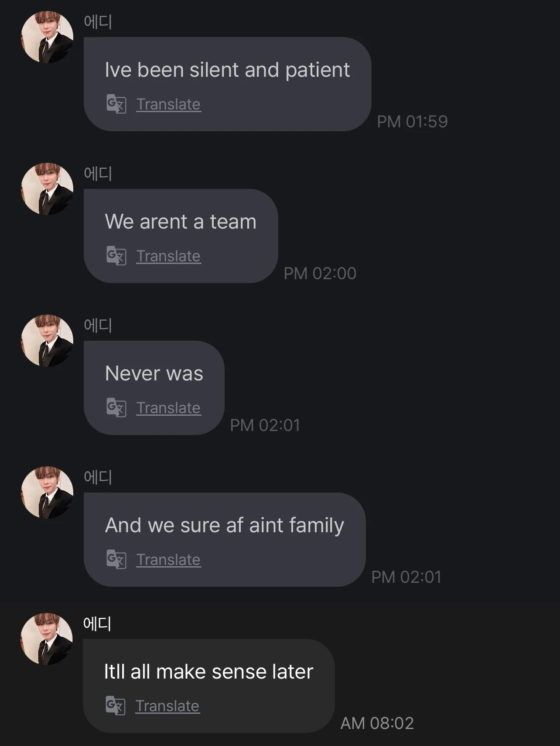This screenshot has width=560, height=746.
Task: Click the Google Translate icon under "Never was"
Action: (116, 407)
